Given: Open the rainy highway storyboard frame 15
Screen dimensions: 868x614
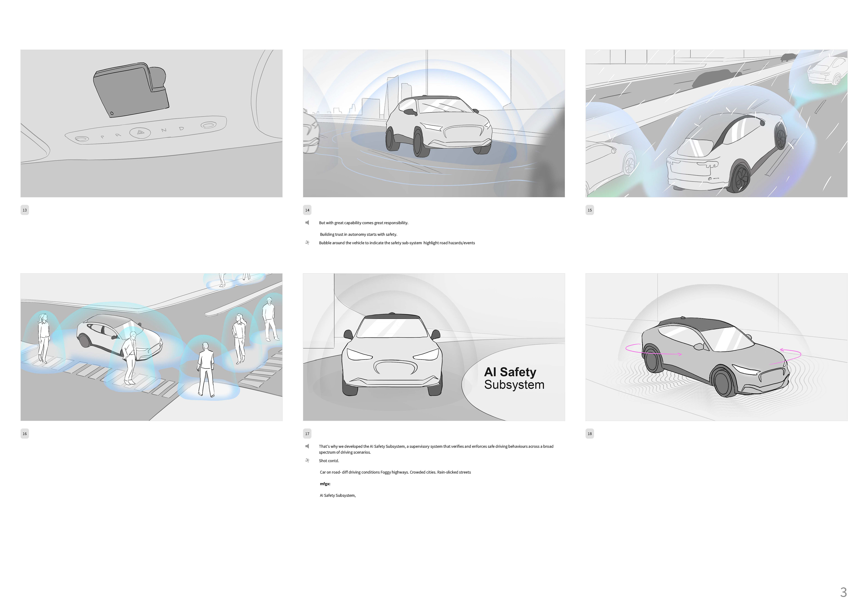Looking at the screenshot, I should tap(716, 123).
